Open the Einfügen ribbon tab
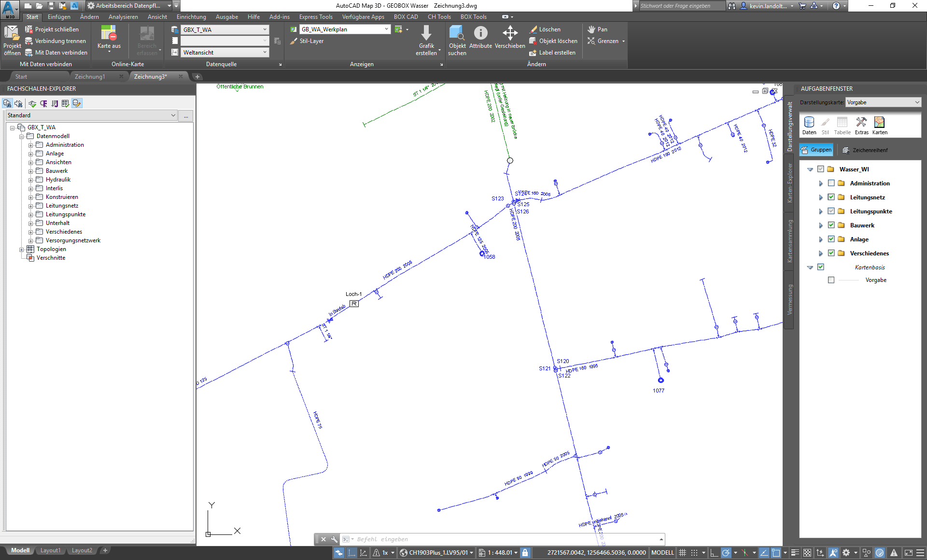This screenshot has height=560, width=927. [59, 17]
